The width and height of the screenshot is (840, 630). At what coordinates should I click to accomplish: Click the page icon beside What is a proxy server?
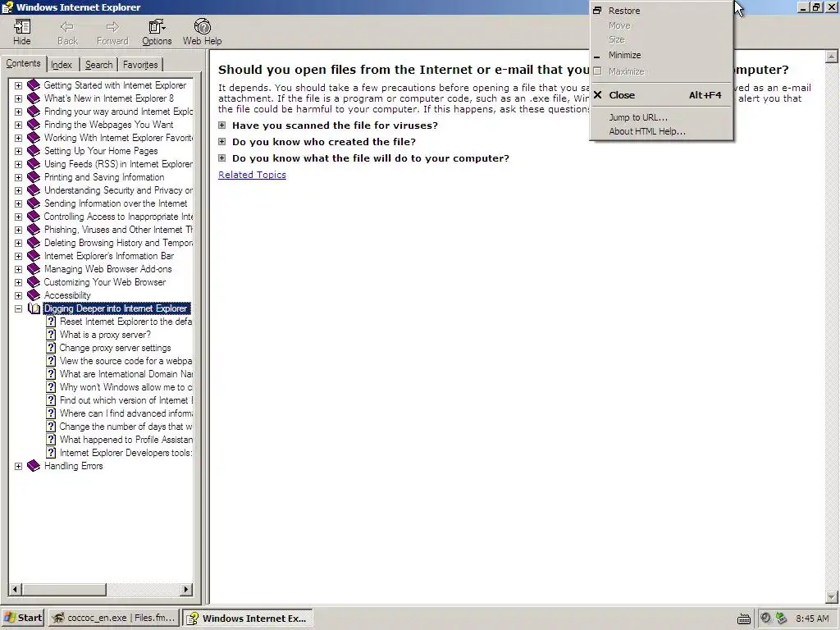click(x=51, y=335)
